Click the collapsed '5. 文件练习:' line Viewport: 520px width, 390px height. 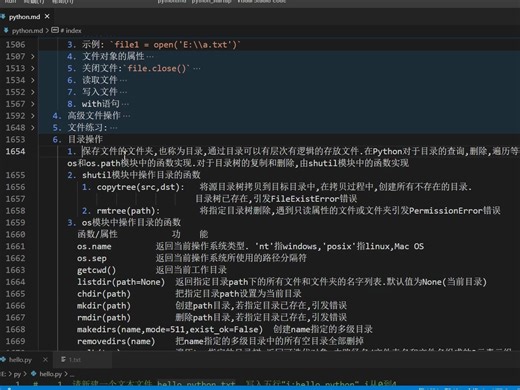click(x=85, y=128)
